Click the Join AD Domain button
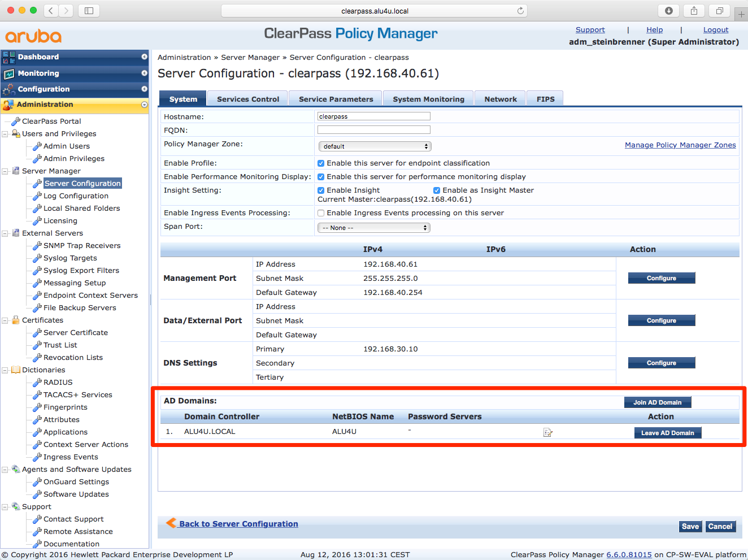748x560 pixels. 657,402
